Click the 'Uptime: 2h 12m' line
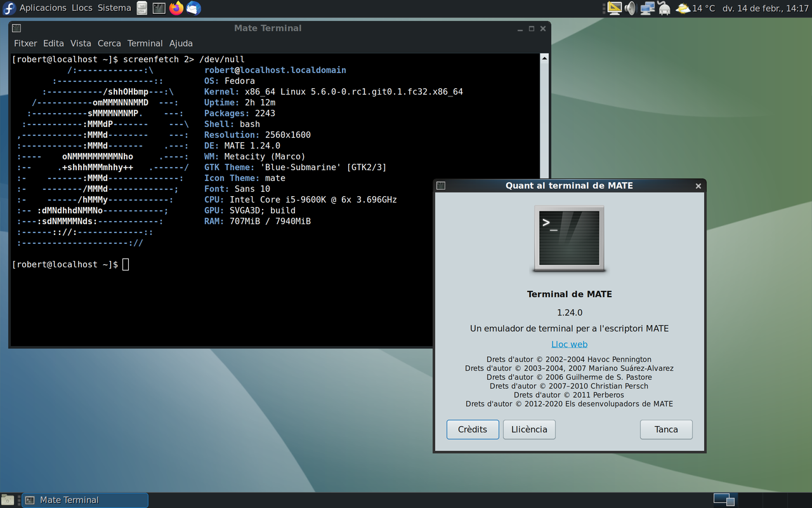 point(240,102)
